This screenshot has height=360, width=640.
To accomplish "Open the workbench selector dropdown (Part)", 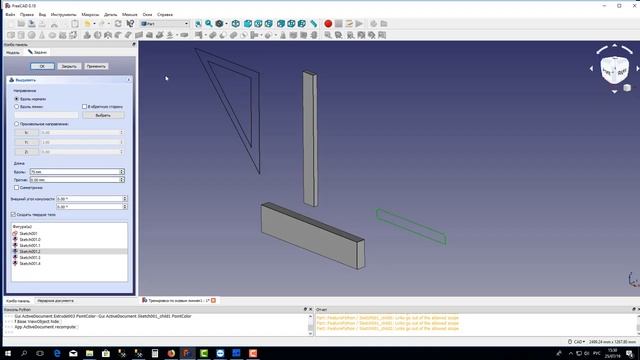I will click(164, 24).
